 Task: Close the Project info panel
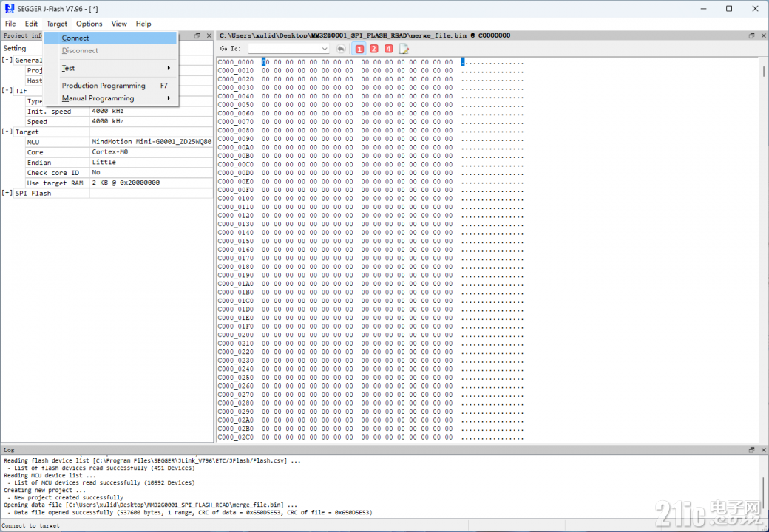pyautogui.click(x=209, y=35)
